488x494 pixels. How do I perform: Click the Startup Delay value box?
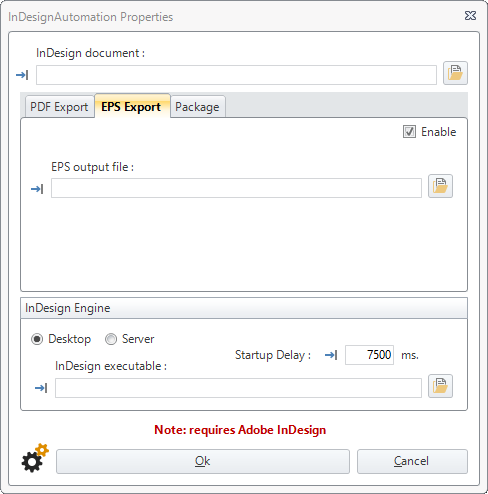point(369,355)
